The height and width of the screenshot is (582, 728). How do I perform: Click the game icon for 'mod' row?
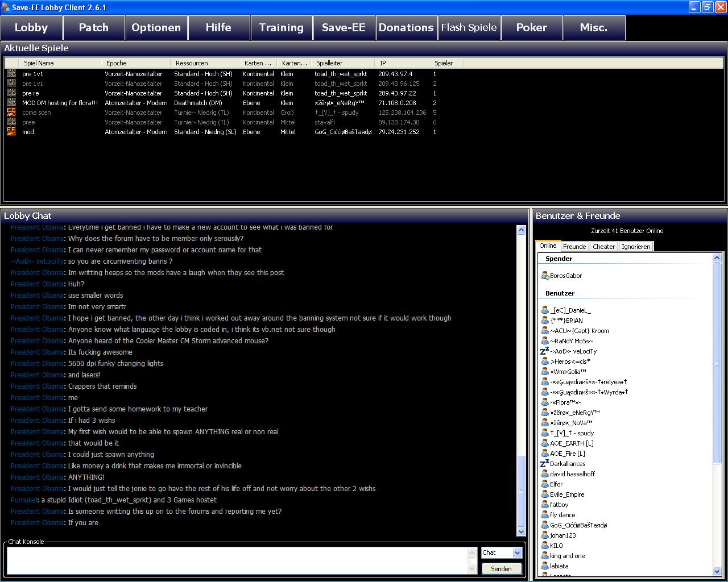point(11,132)
